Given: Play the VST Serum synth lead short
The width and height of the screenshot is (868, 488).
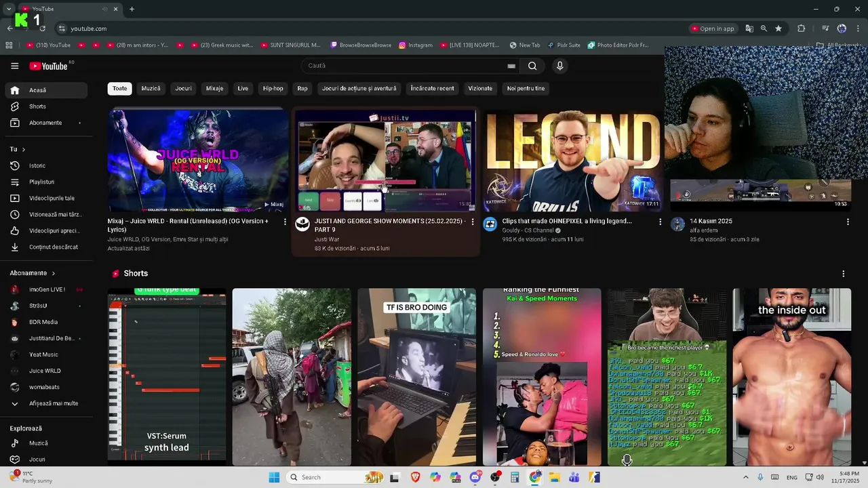Looking at the screenshot, I should pyautogui.click(x=167, y=377).
